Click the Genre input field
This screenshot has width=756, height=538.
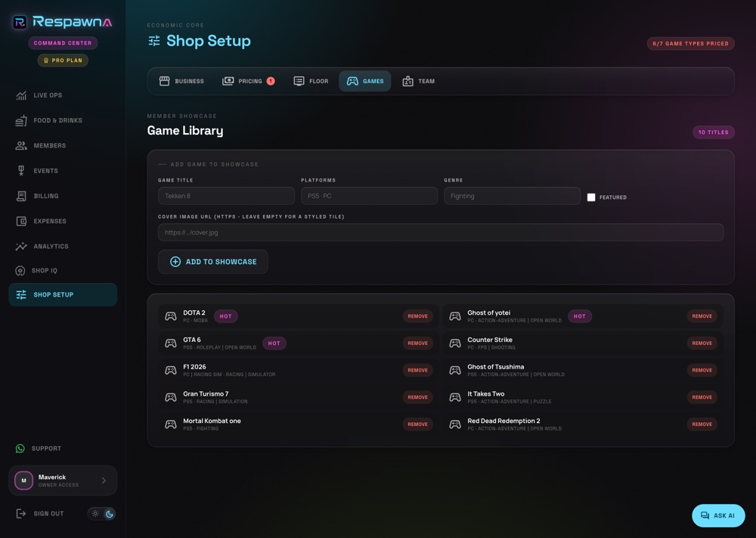[x=512, y=196]
